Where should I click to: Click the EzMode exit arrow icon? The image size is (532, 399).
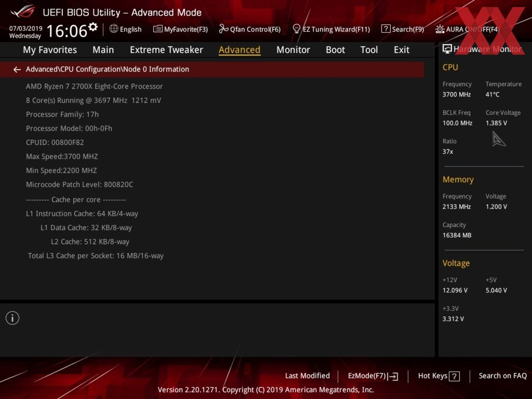(x=393, y=376)
